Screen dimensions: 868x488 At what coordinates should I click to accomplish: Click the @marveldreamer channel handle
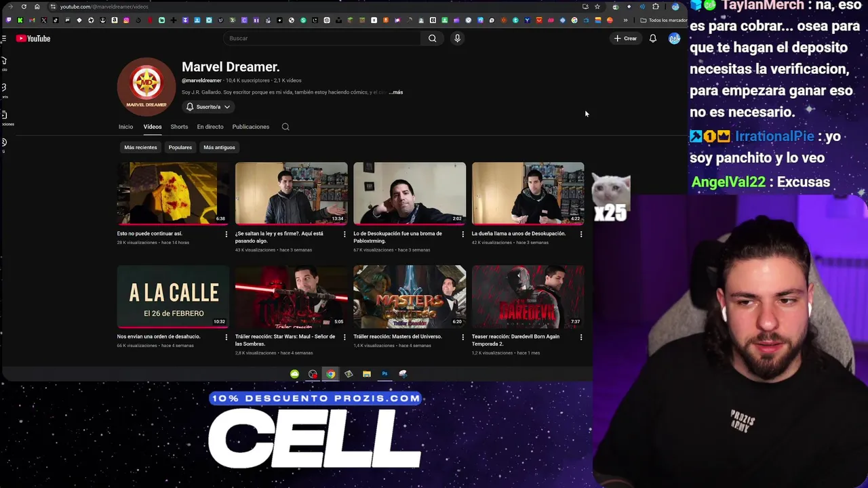pyautogui.click(x=201, y=81)
